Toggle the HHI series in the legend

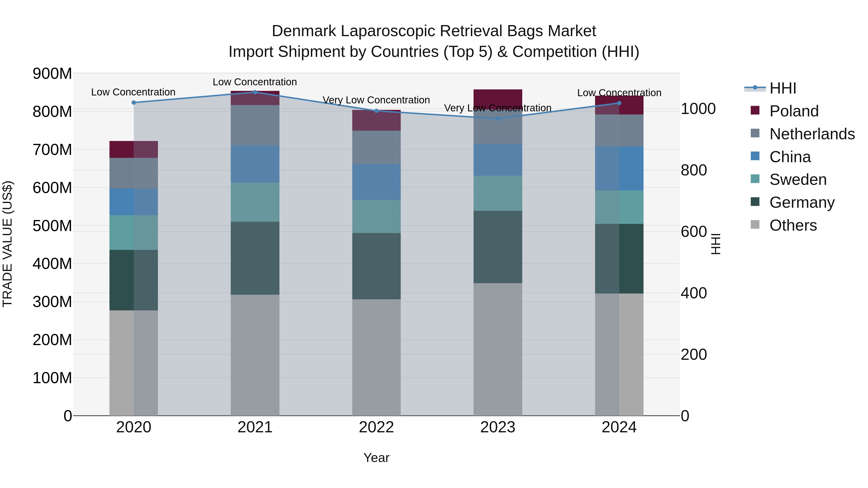(770, 88)
